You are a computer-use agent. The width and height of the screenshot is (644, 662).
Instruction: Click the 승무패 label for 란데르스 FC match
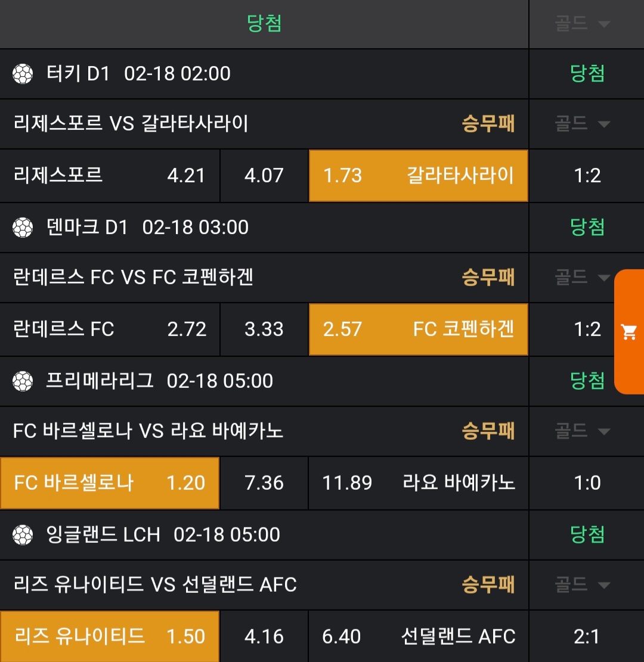pos(488,278)
